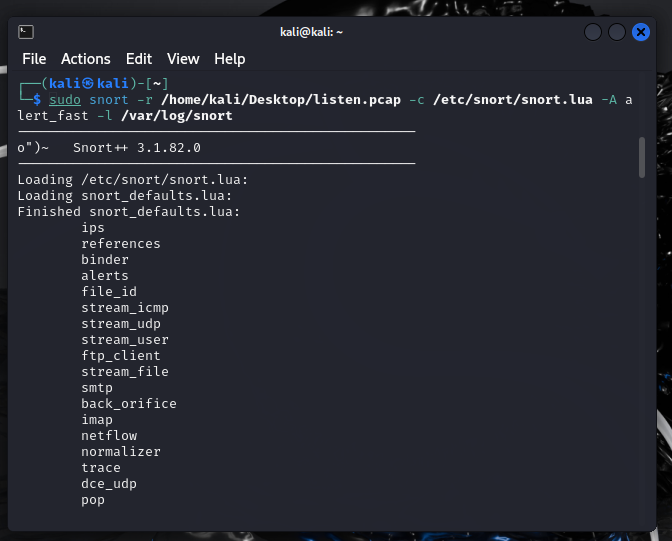This screenshot has width=672, height=541.
Task: Click the 'imap' module line
Action: [97, 420]
